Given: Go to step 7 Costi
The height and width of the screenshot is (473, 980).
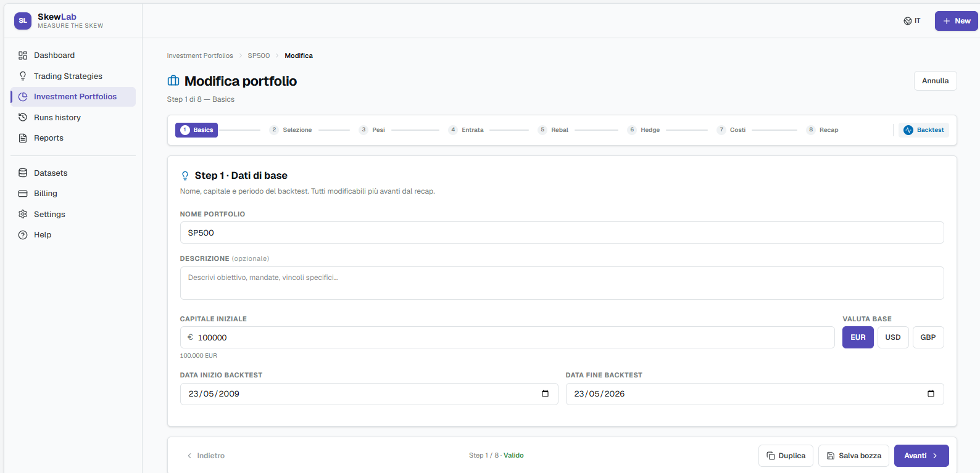Looking at the screenshot, I should 731,130.
